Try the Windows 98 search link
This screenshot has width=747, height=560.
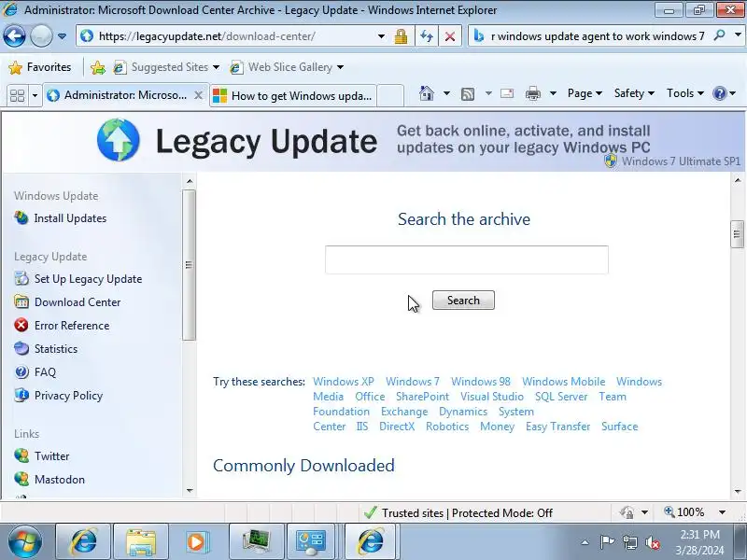pyautogui.click(x=481, y=382)
